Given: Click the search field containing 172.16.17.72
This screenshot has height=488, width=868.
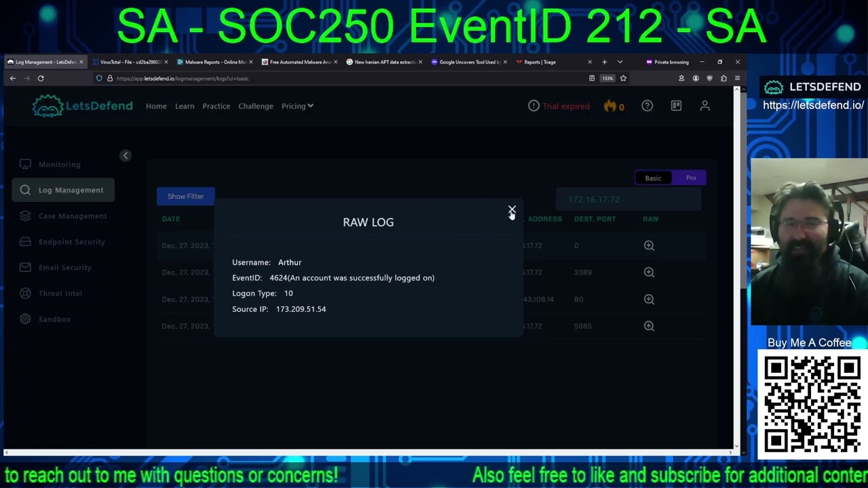Looking at the screenshot, I should coord(628,199).
